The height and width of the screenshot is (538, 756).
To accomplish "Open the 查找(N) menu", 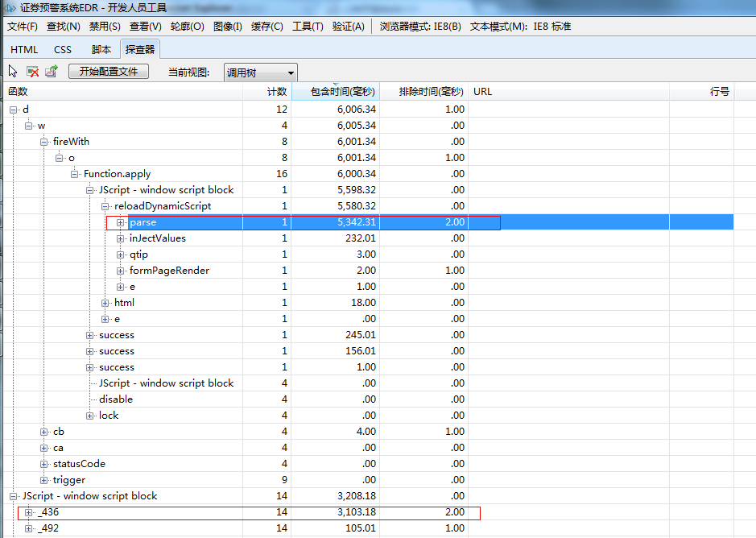I will 63,27.
